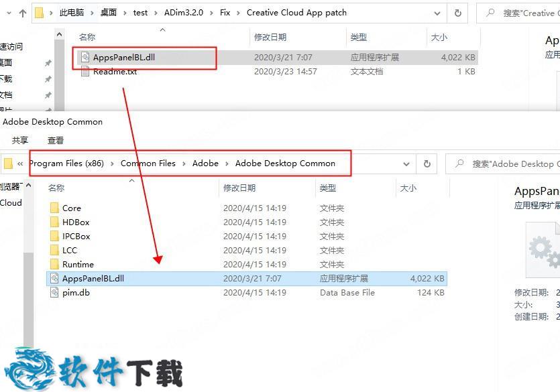Jump to the 桌面 breadcrumb in the address bar
Viewport: 560px width, 392px height.
coord(108,13)
